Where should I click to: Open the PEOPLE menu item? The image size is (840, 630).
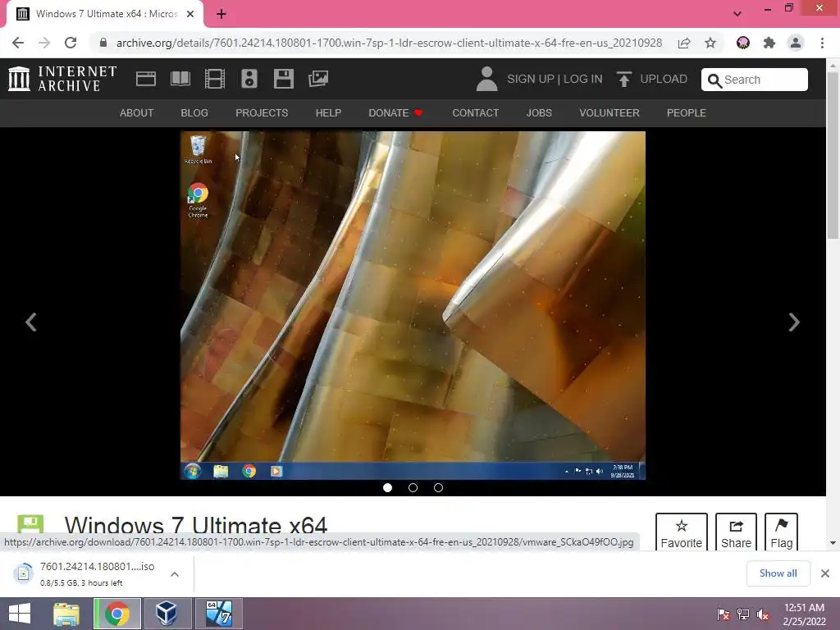tap(687, 113)
